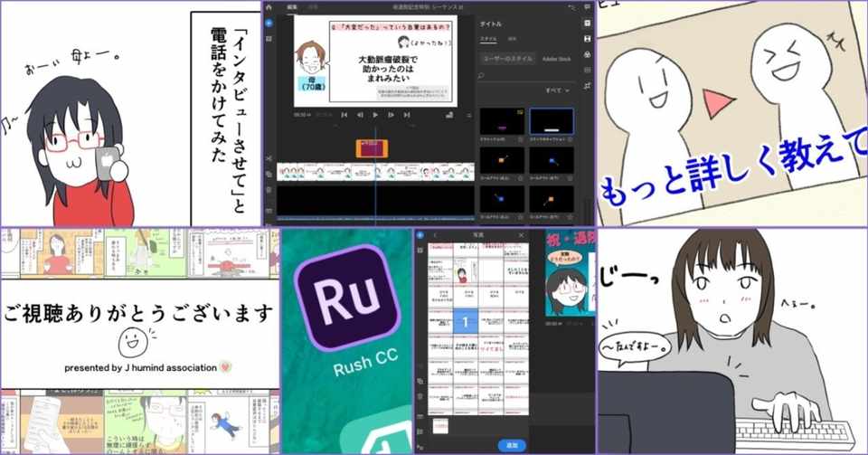This screenshot has height=455, width=868.
Task: Click blue plus in photo picker window
Action: [420, 235]
